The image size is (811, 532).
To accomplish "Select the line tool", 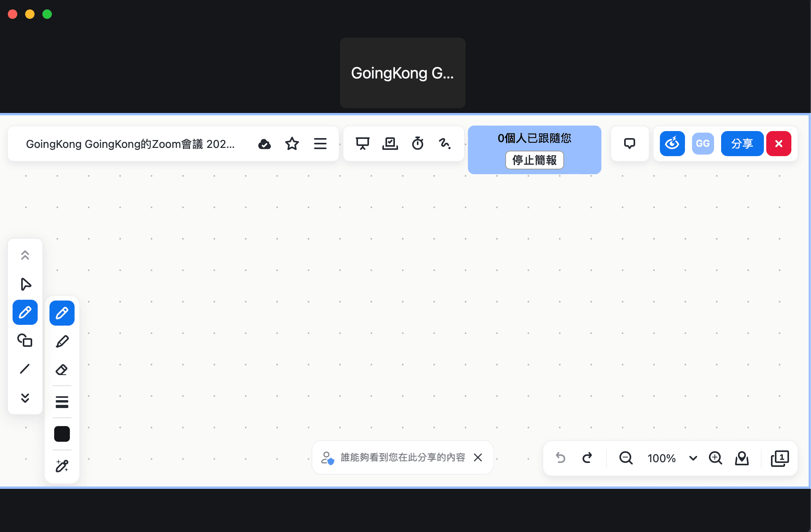I will coord(25,369).
